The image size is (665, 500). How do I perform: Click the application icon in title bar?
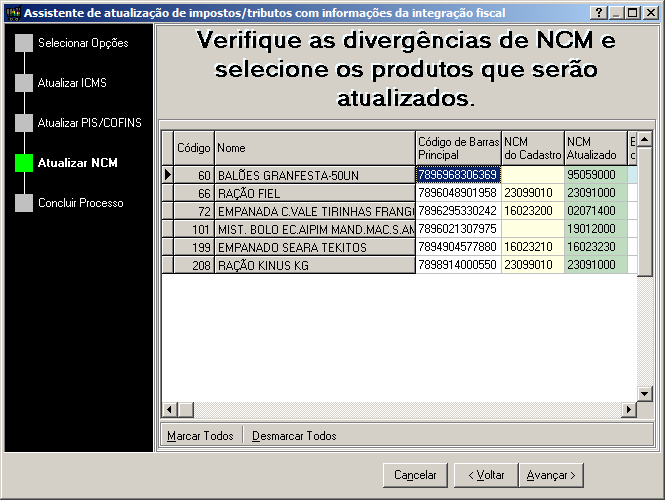(11, 12)
